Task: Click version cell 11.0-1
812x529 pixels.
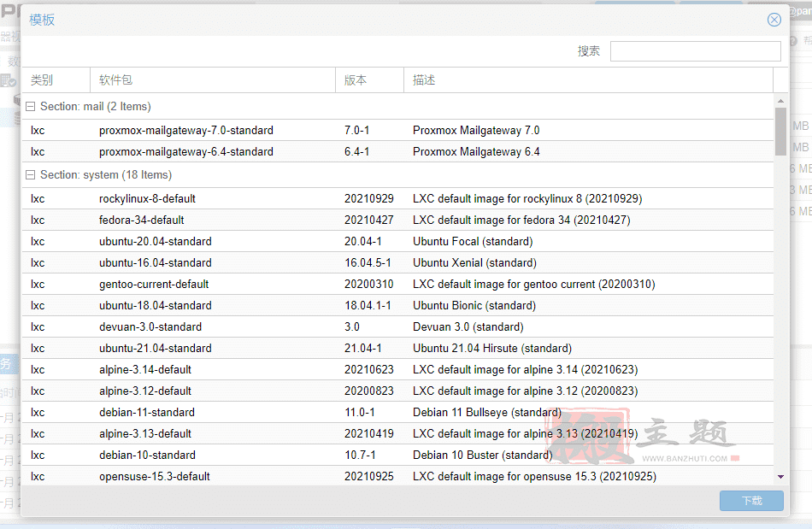Action: [359, 413]
